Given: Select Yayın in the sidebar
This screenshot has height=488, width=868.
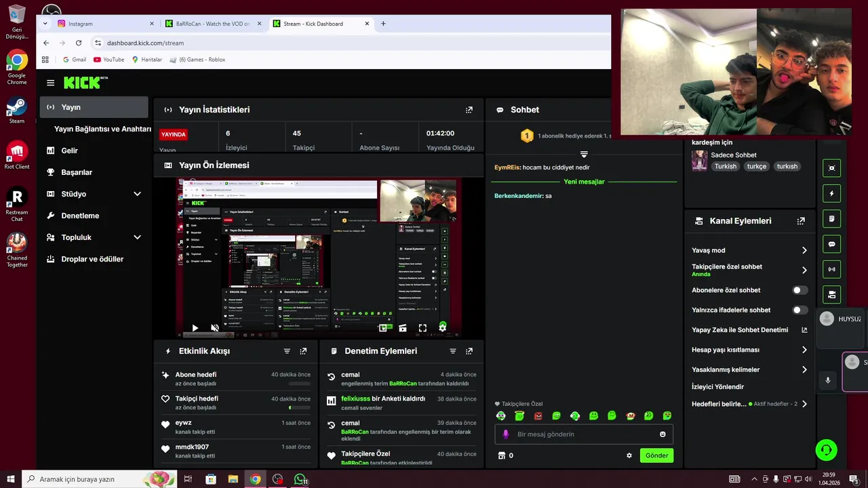Looking at the screenshot, I should [x=94, y=107].
